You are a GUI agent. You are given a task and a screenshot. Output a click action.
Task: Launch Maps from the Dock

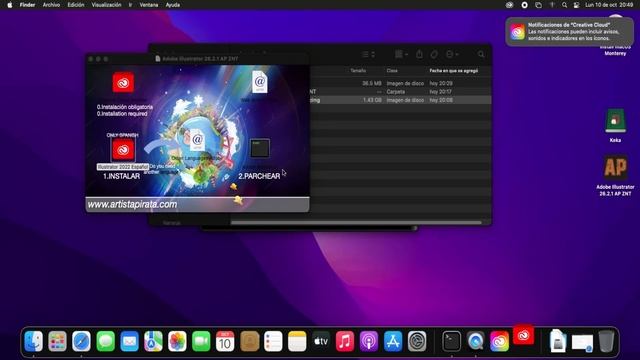pos(153,341)
